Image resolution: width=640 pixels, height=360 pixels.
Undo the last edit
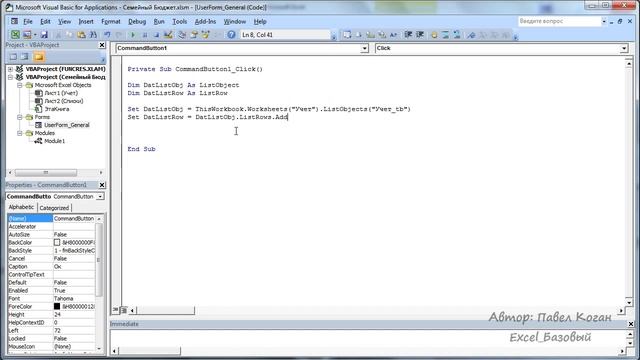[x=107, y=35]
